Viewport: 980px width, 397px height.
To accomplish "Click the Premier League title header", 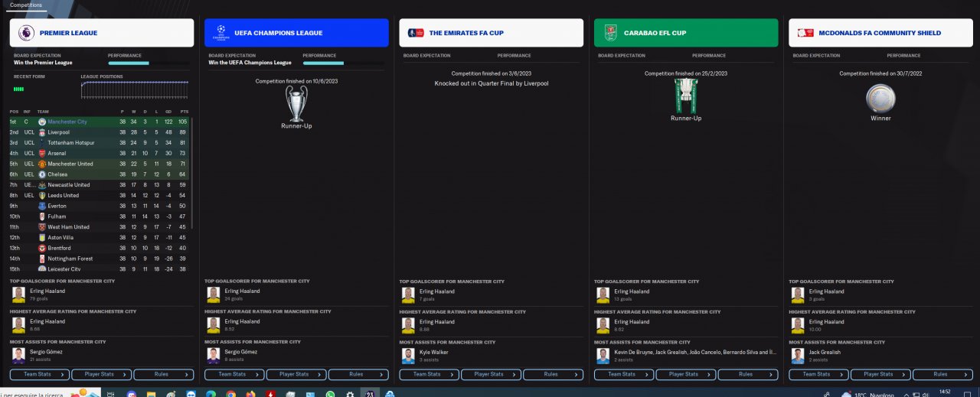I will coord(102,33).
